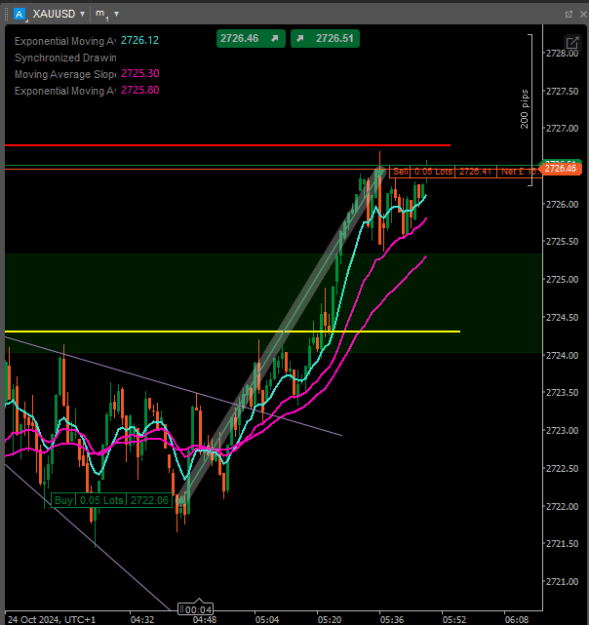The image size is (589, 625).
Task: Click the drag handle left of symbol icon
Action: coord(6,14)
